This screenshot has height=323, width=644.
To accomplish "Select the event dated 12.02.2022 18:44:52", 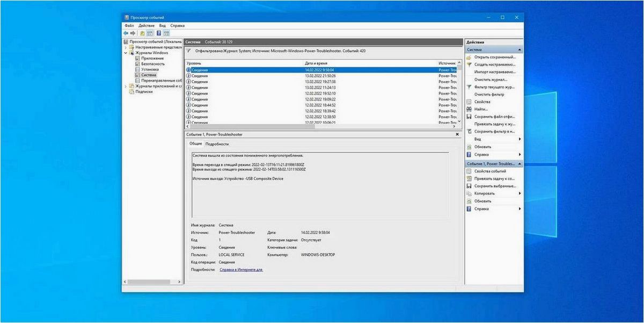I will point(321,105).
